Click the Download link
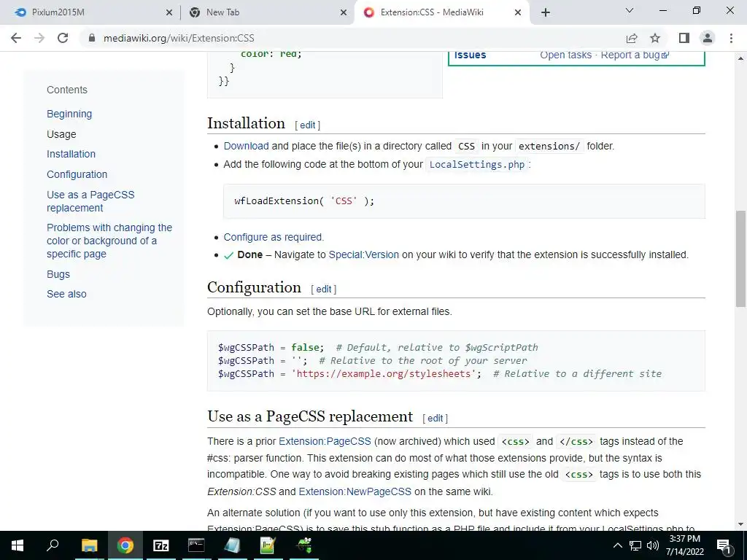 (x=247, y=146)
